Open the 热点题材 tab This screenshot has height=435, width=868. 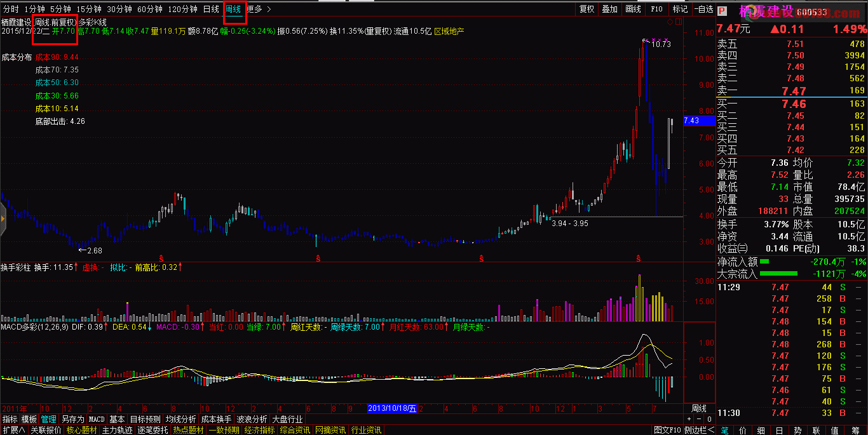[x=189, y=430]
